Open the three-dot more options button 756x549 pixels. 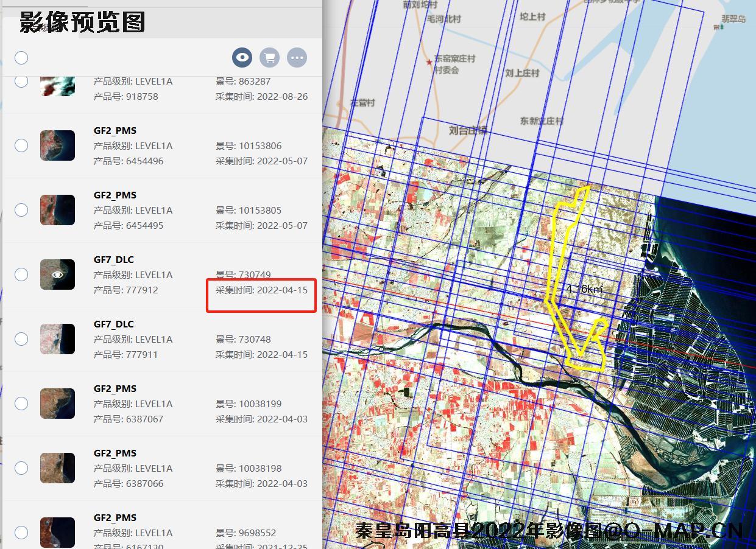tap(297, 58)
